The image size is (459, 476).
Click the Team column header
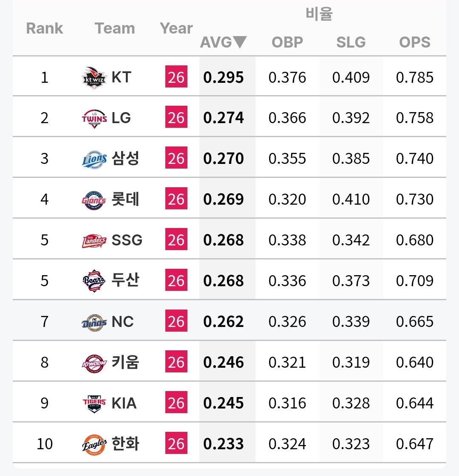tap(115, 28)
